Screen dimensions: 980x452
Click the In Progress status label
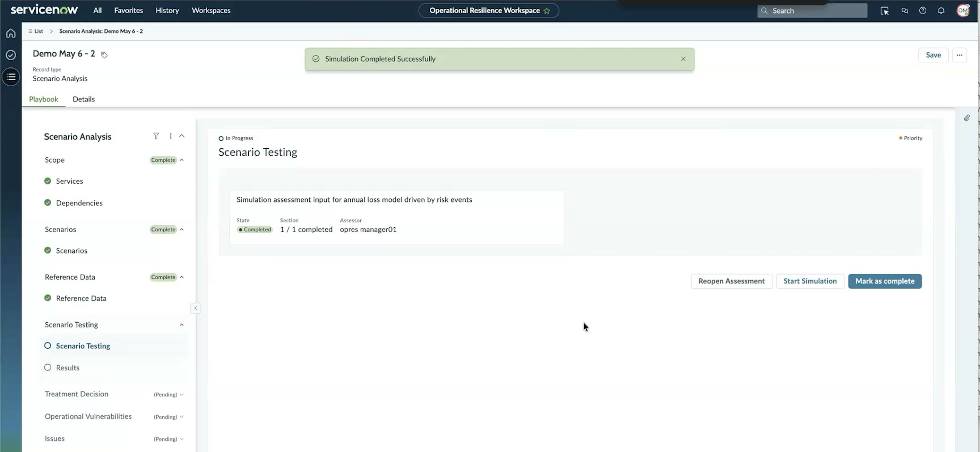[x=236, y=138]
